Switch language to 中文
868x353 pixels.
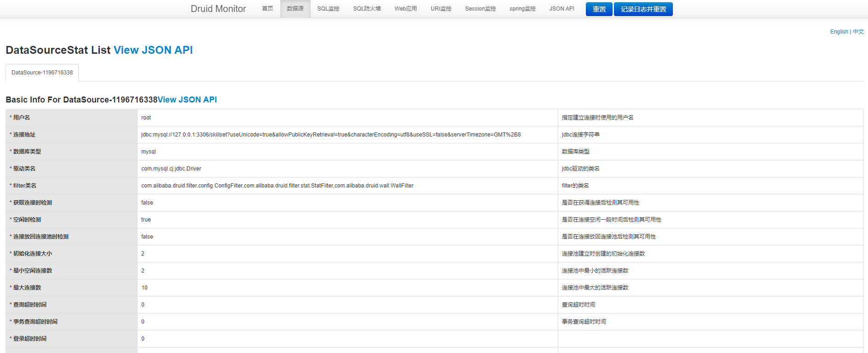[858, 32]
